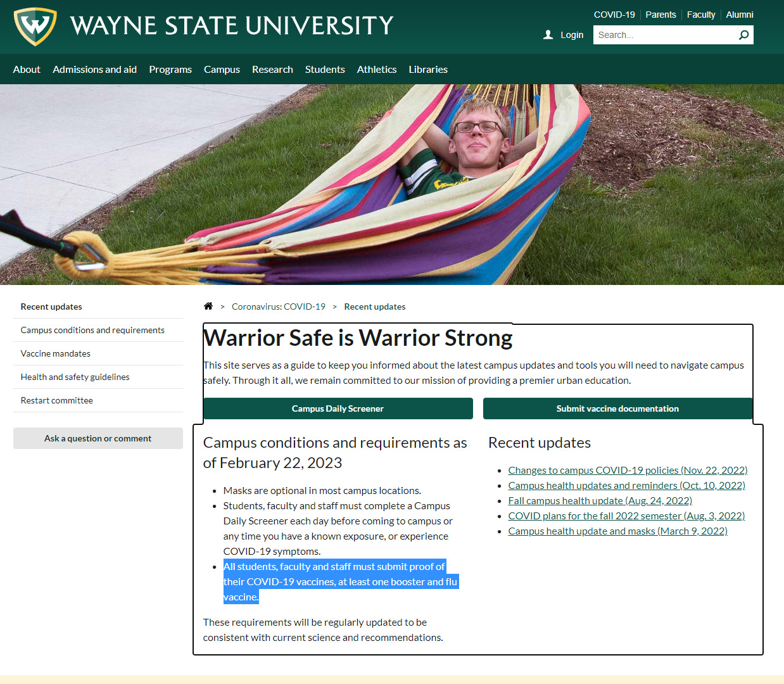Click the Campus conditions and requirements heading

pos(335,453)
